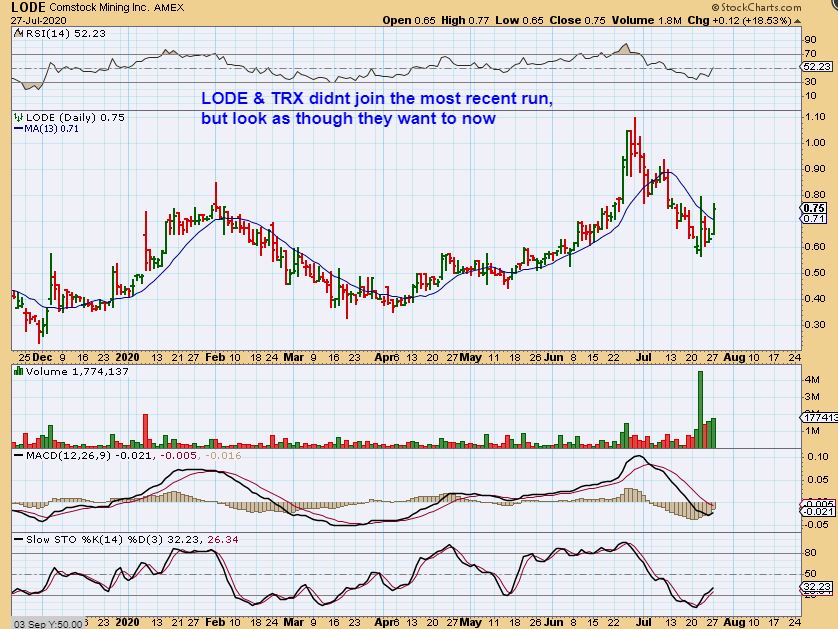Click the black MACD legend line marker
This screenshot has height=629, width=838.
[x=19, y=456]
